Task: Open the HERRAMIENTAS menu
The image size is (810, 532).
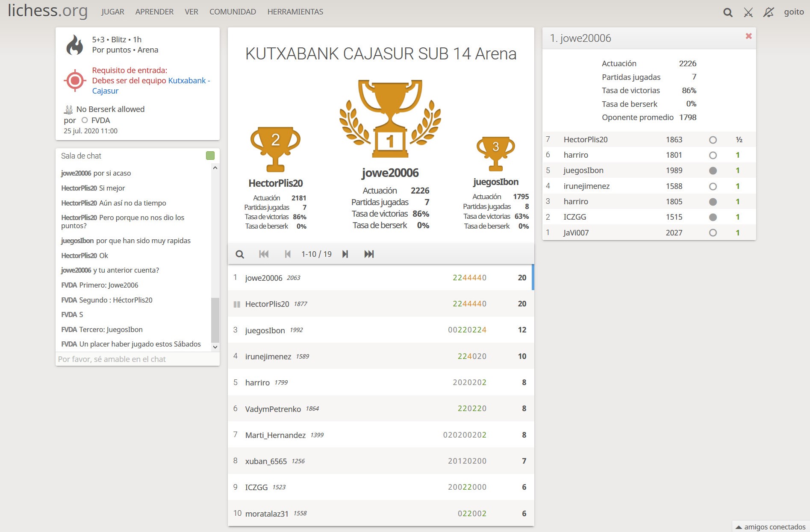Action: pos(295,12)
